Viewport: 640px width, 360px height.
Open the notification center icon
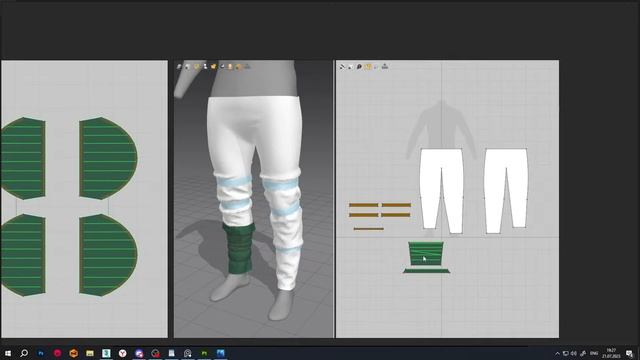[x=629, y=353]
